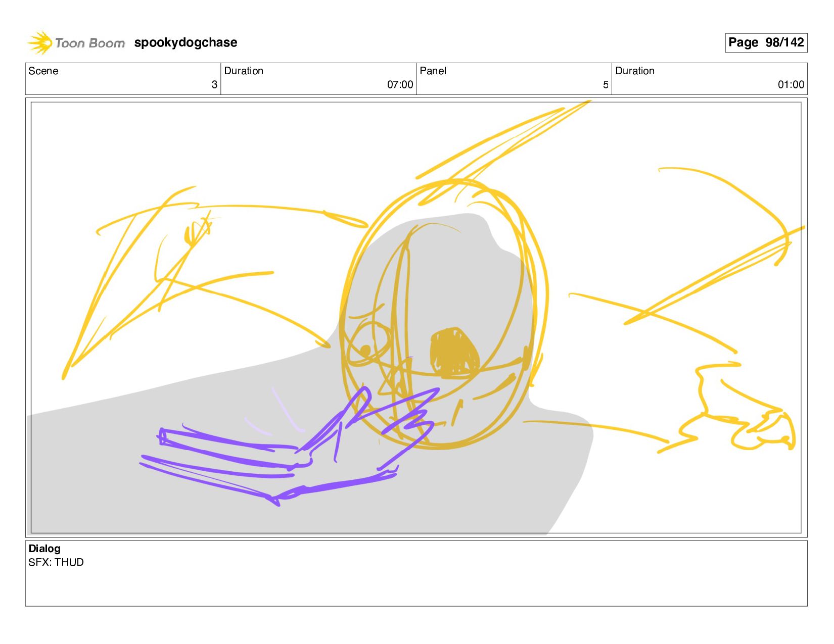Click the Toon Boom logo

coord(76,43)
